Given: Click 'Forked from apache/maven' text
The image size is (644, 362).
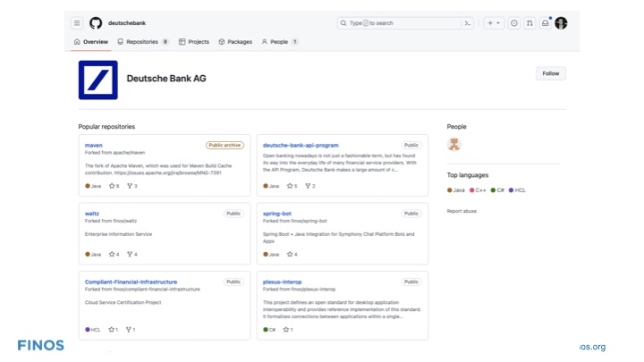Looking at the screenshot, I should 115,152.
